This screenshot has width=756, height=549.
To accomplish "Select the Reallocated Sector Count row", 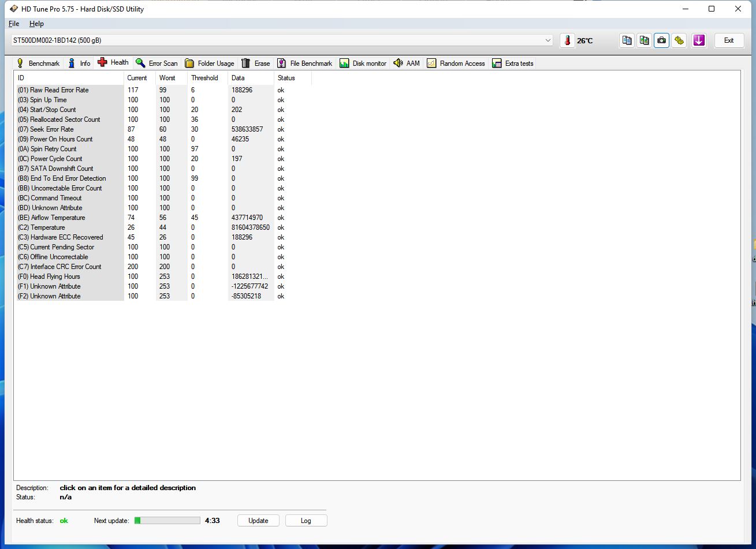I will (x=65, y=119).
